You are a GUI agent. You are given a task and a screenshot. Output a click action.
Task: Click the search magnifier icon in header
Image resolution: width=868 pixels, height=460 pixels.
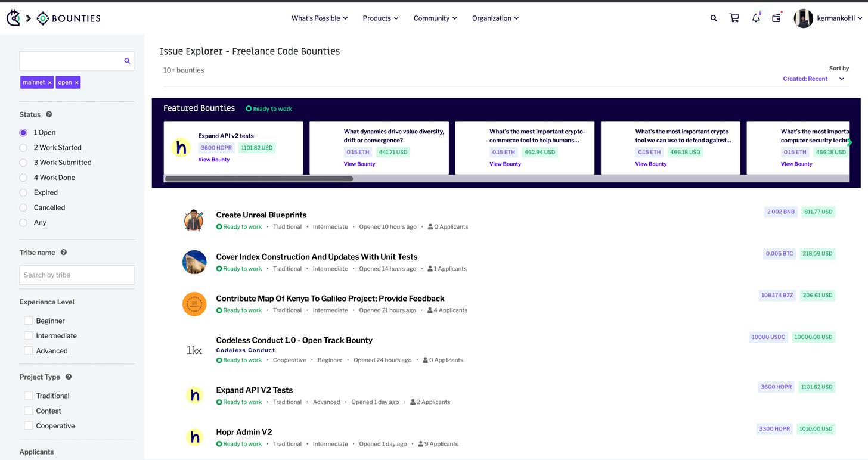(714, 18)
